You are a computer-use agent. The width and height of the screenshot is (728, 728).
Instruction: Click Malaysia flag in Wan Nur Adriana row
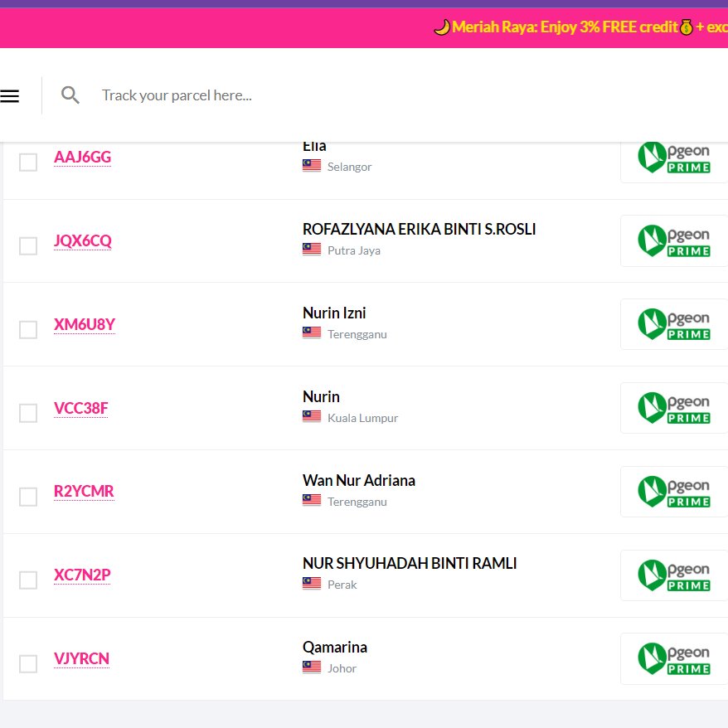click(x=312, y=500)
